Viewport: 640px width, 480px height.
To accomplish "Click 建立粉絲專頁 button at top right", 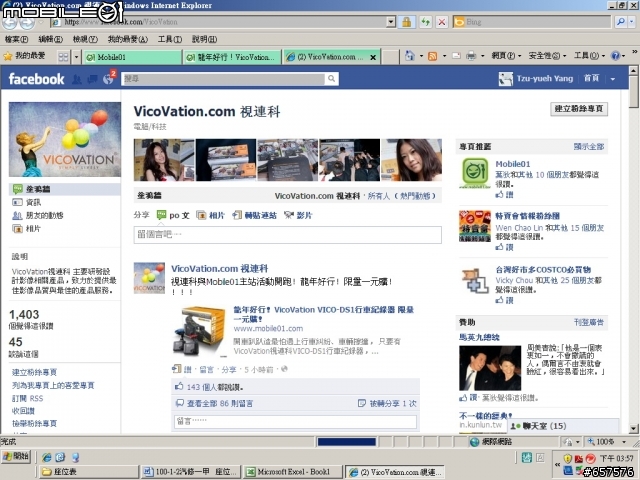I will 578,109.
